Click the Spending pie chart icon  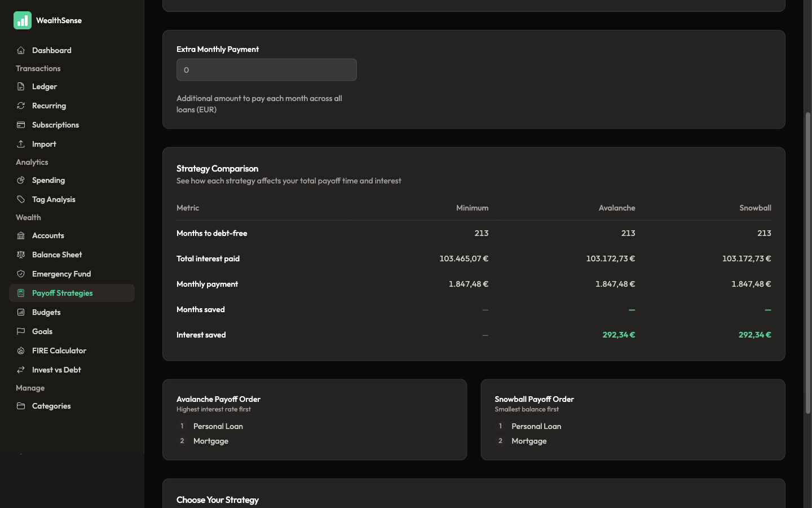(21, 180)
